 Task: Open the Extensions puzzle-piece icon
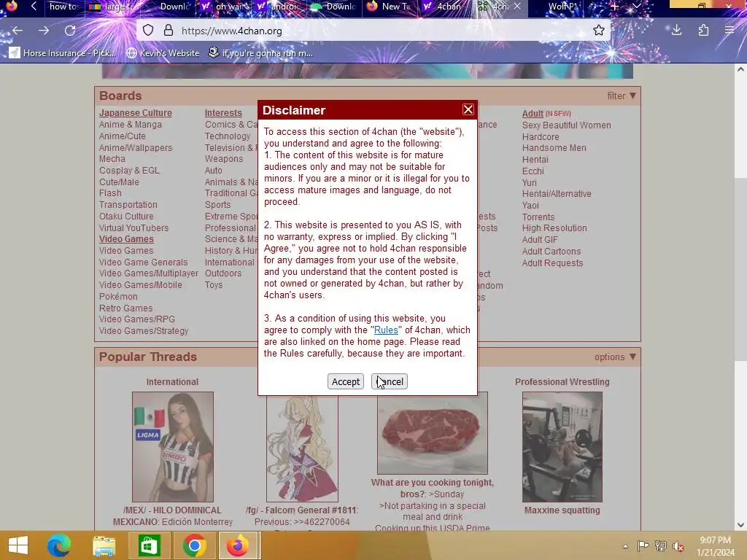703,31
